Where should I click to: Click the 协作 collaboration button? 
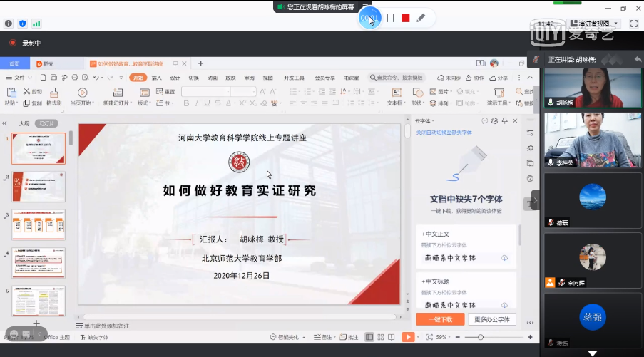(475, 78)
